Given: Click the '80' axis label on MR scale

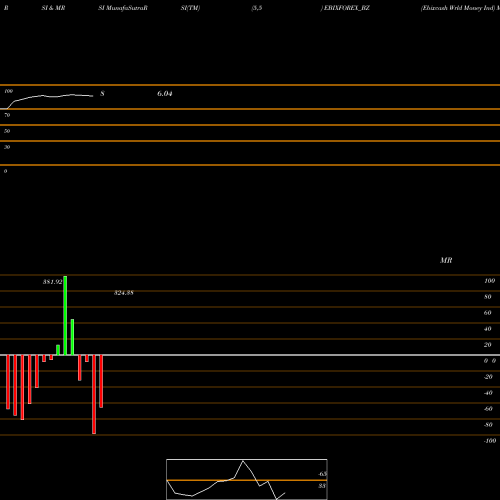Looking at the screenshot, I should 488,297.
